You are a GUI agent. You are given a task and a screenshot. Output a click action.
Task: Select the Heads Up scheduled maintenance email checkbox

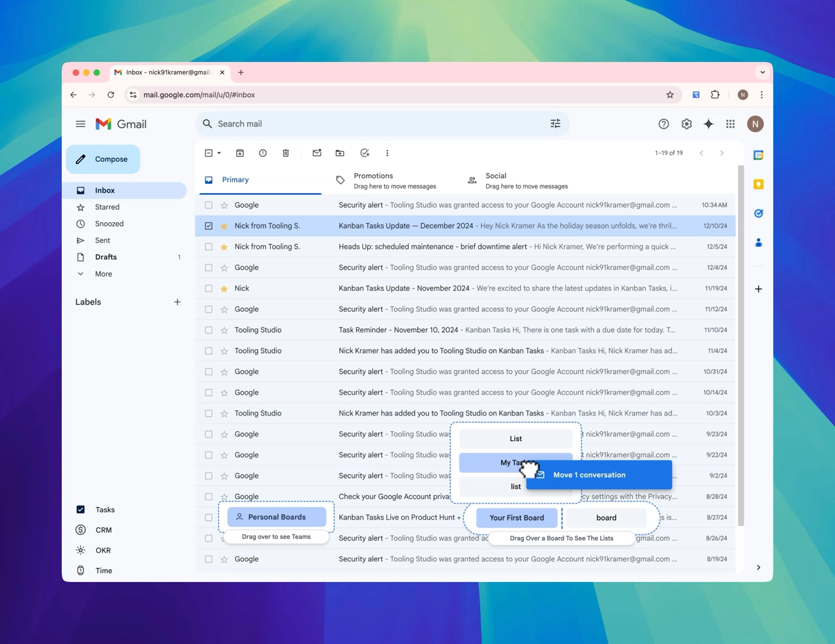coord(209,247)
